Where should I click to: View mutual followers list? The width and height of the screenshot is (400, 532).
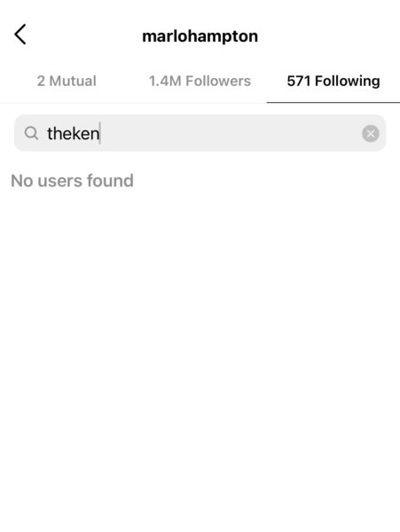click(67, 81)
